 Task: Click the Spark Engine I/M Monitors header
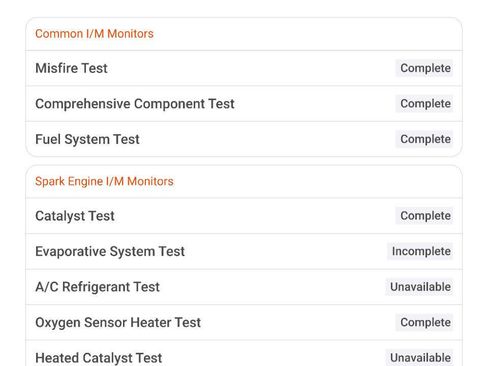coord(104,181)
